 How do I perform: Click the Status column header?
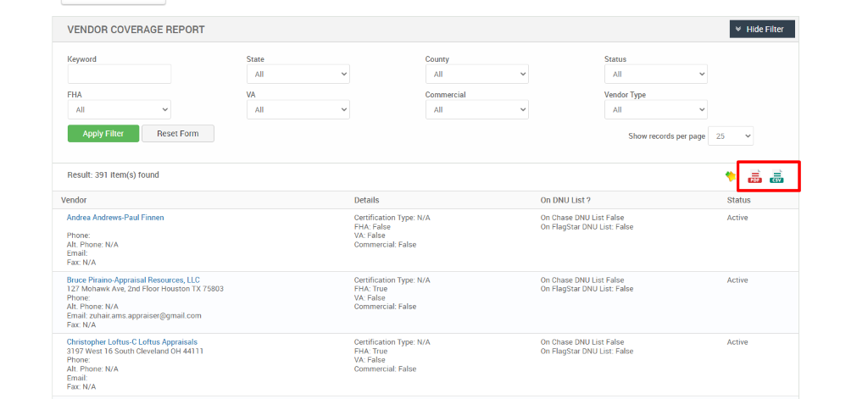point(738,200)
